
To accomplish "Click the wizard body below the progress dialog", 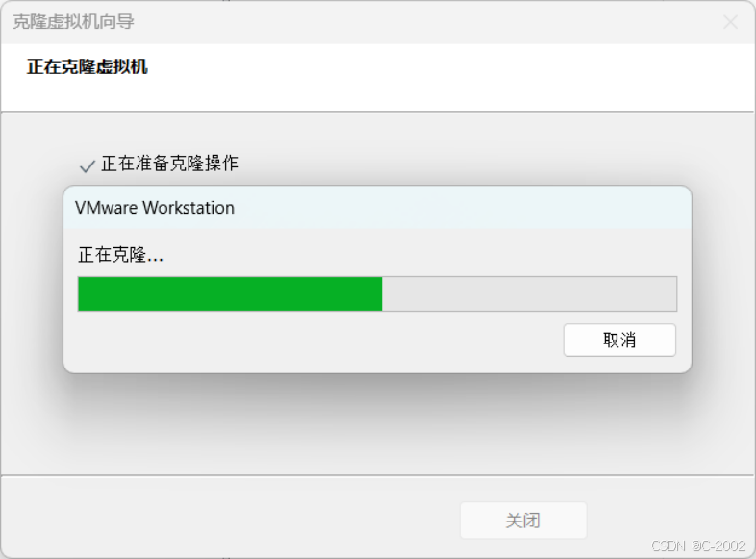I will pyautogui.click(x=377, y=424).
